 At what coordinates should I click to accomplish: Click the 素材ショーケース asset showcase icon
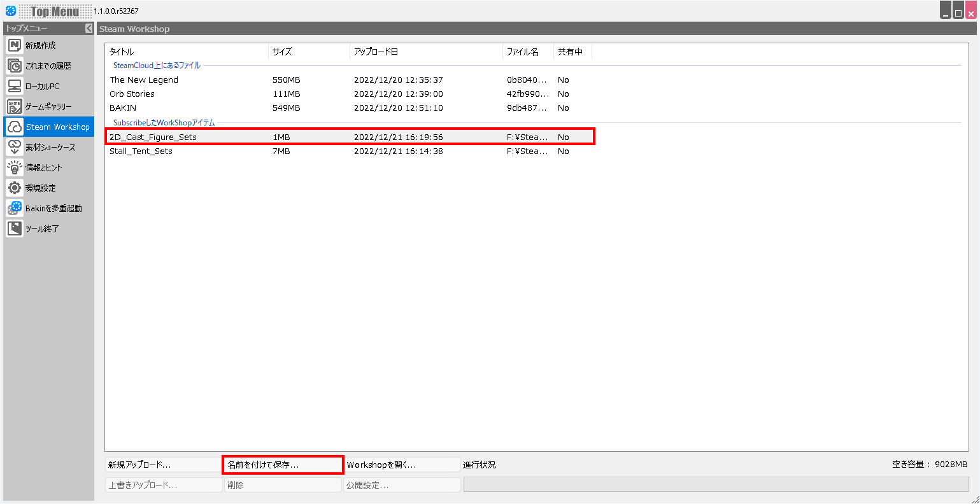pos(15,147)
